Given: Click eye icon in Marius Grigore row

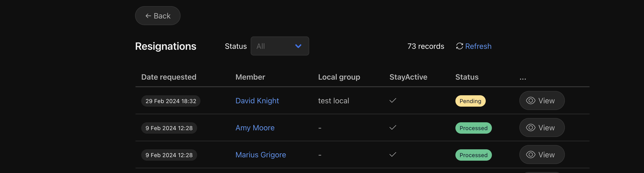Looking at the screenshot, I should click(x=531, y=155).
